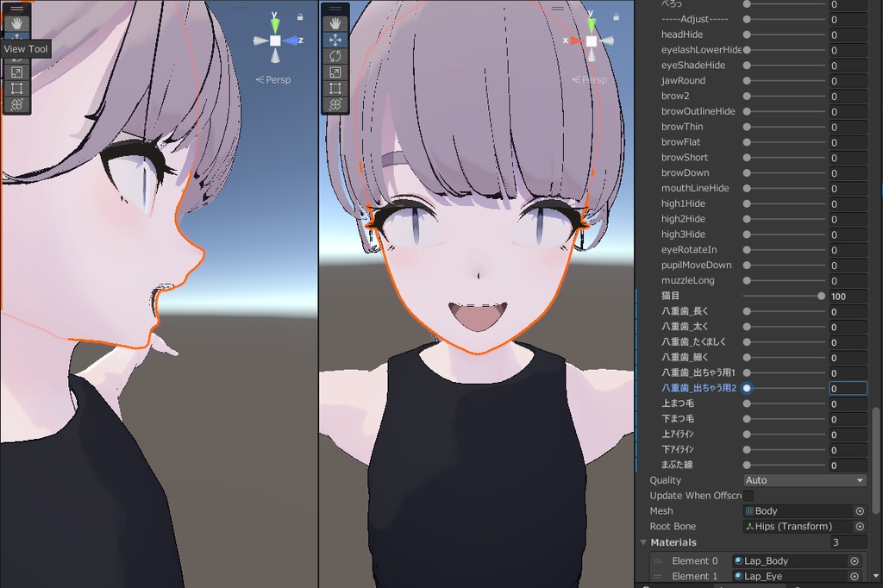Click the browDown label
The image size is (883, 588).
685,173
